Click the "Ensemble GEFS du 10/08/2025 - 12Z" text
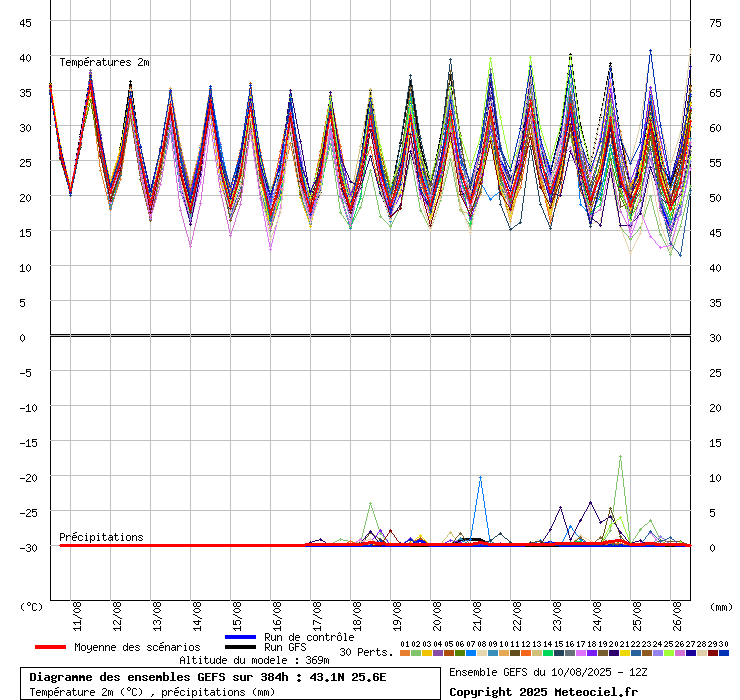Viewport: 740px width, 700px height. click(548, 672)
